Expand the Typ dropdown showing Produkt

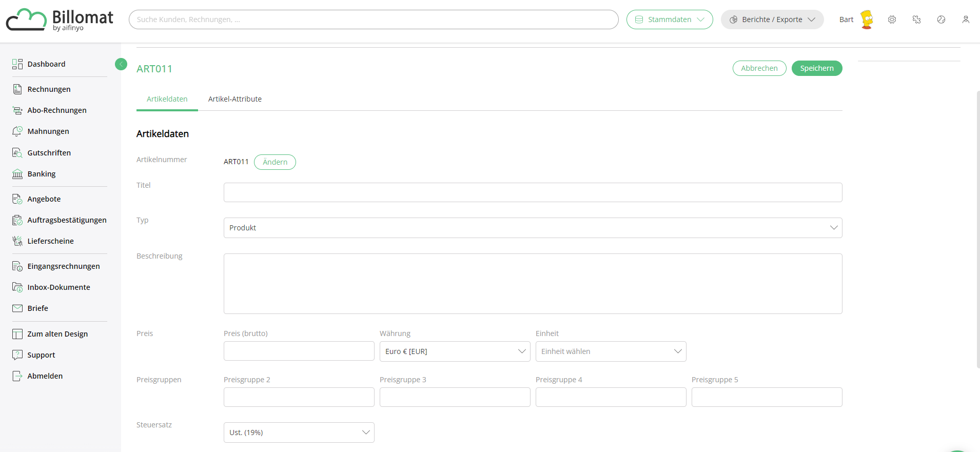point(533,228)
